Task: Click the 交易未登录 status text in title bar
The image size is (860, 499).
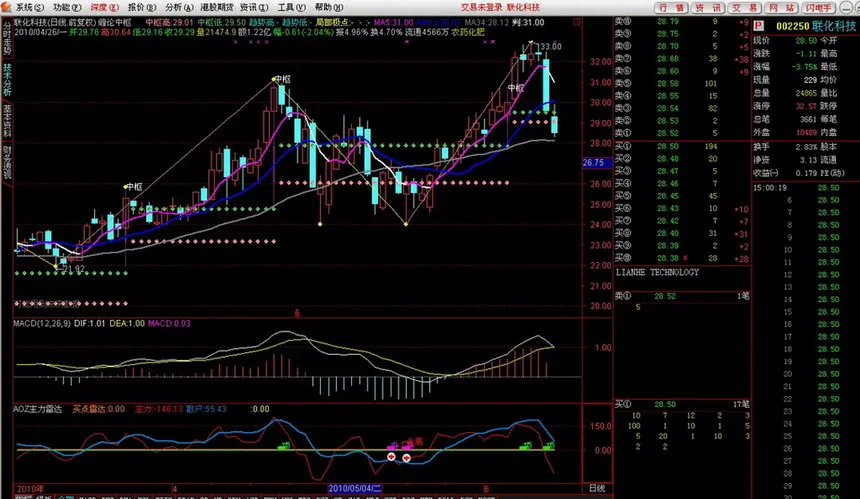Action: pyautogui.click(x=482, y=7)
